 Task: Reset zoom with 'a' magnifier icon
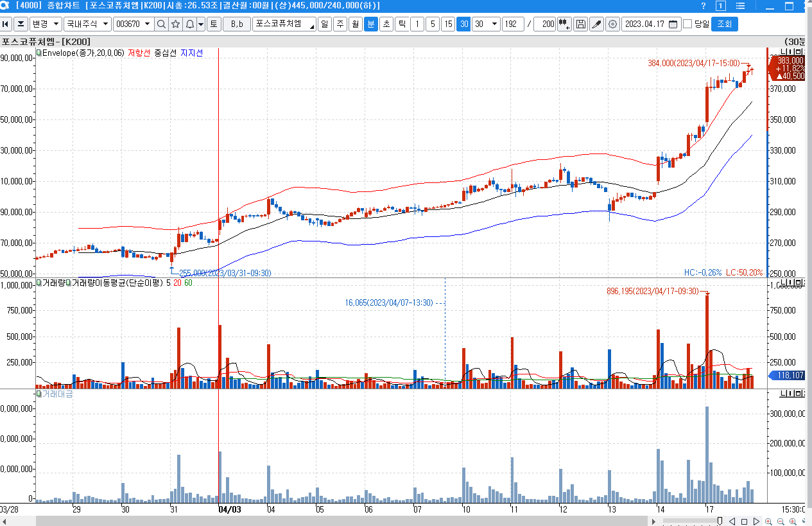[x=793, y=521]
